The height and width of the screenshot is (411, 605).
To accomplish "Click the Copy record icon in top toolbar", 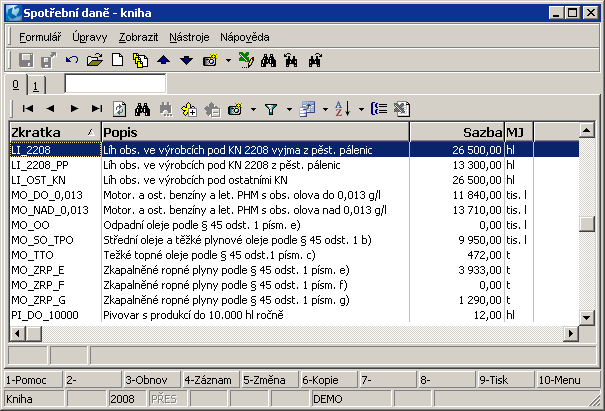I will pos(140,61).
